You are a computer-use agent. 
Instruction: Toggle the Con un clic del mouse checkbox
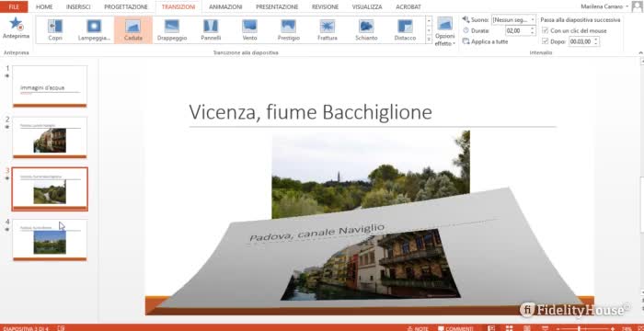546,30
